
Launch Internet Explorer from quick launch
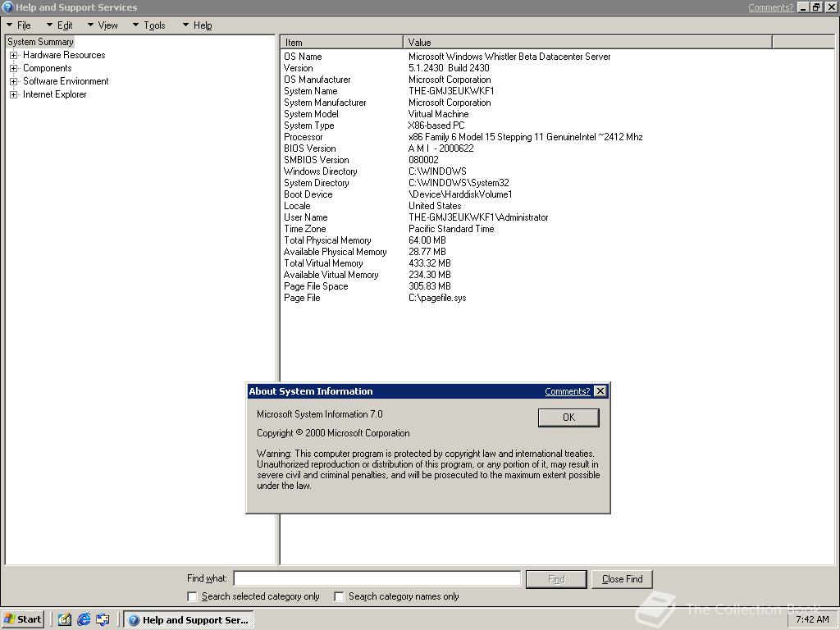point(84,620)
